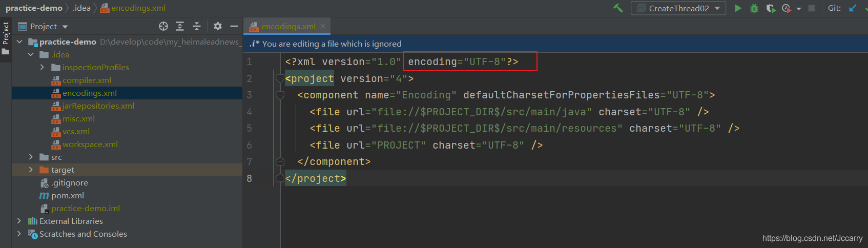Click the Collapse All icon in Project panel
The height and width of the screenshot is (248, 868).
pos(197,26)
